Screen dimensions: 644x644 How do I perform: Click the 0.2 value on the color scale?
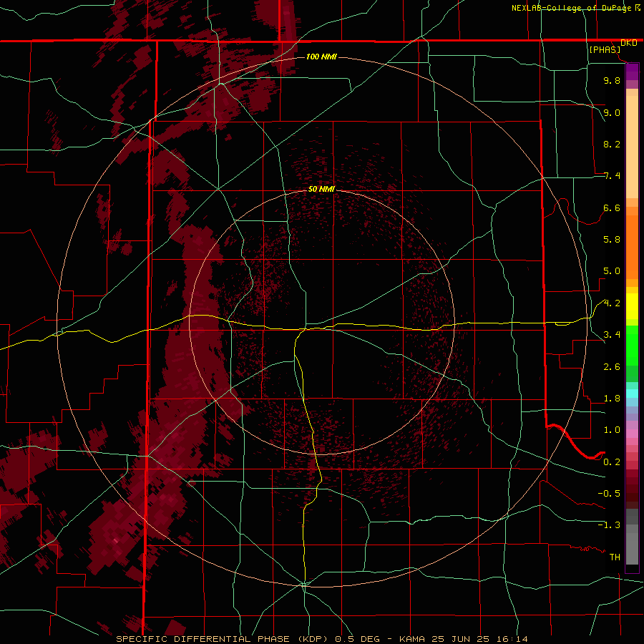(x=612, y=462)
